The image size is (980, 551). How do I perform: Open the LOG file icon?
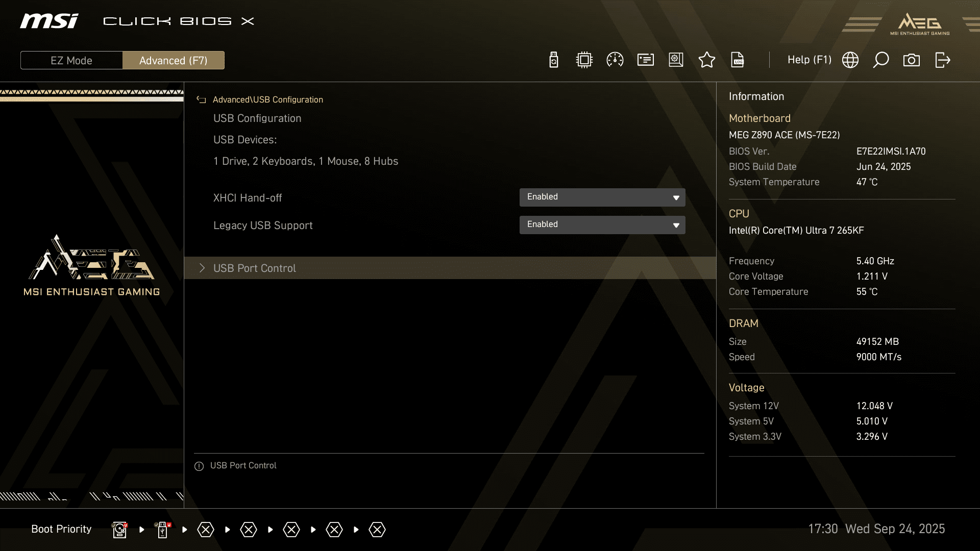[738, 60]
